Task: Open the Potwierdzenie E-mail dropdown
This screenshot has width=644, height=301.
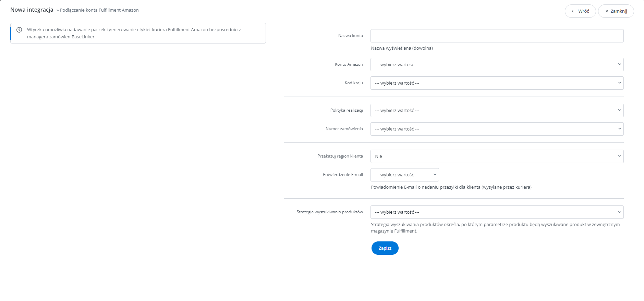Action: point(404,175)
